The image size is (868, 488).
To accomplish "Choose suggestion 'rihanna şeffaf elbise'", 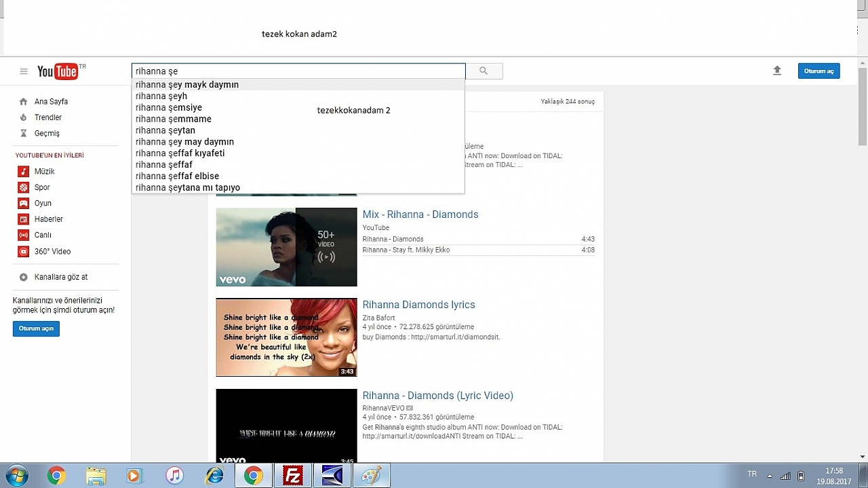I will click(298, 176).
